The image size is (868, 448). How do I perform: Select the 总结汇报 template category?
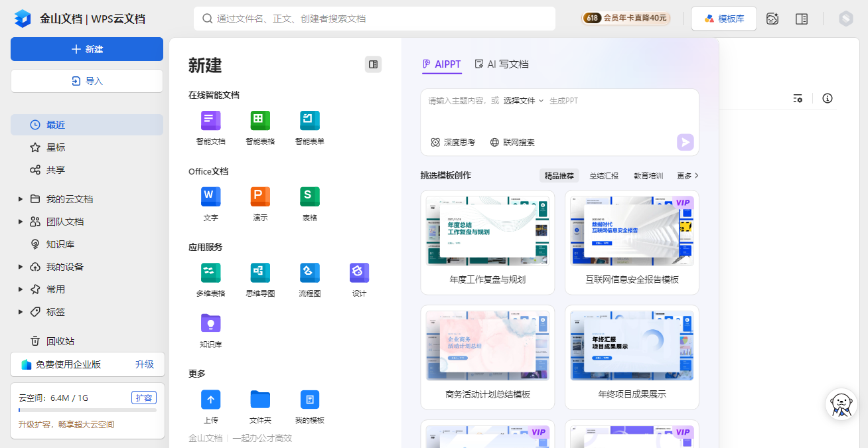click(x=604, y=176)
